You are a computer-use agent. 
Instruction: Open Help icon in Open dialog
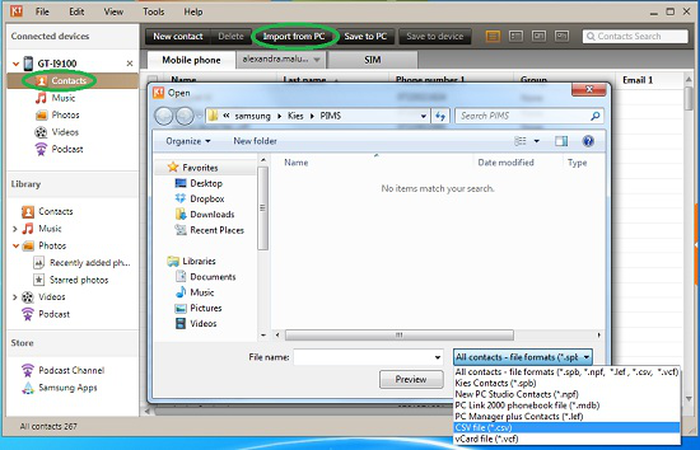click(x=588, y=141)
